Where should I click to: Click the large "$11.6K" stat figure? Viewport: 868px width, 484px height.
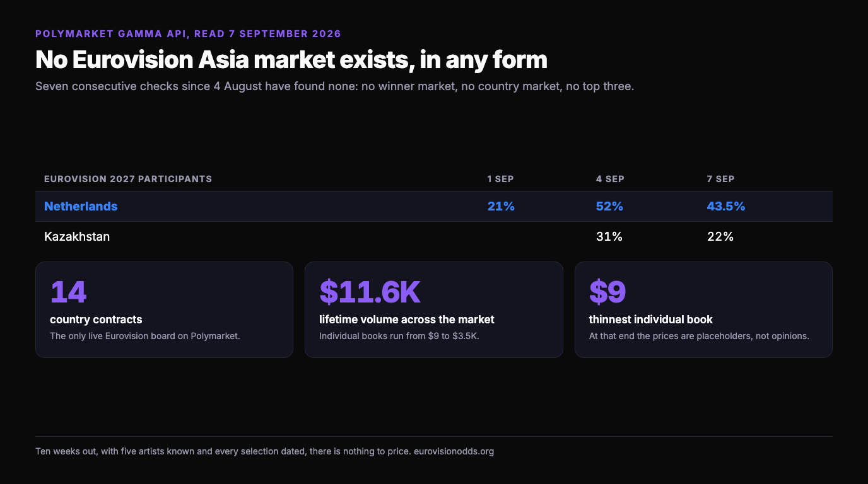click(370, 292)
